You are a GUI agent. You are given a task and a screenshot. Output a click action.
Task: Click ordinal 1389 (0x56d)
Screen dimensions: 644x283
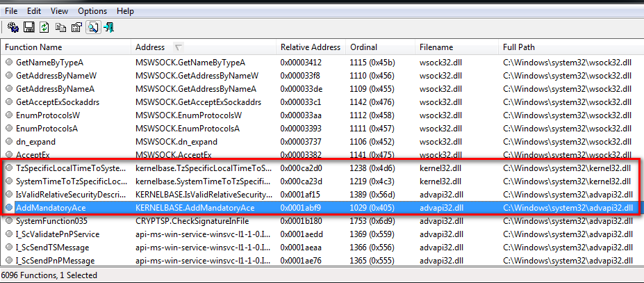coord(372,195)
